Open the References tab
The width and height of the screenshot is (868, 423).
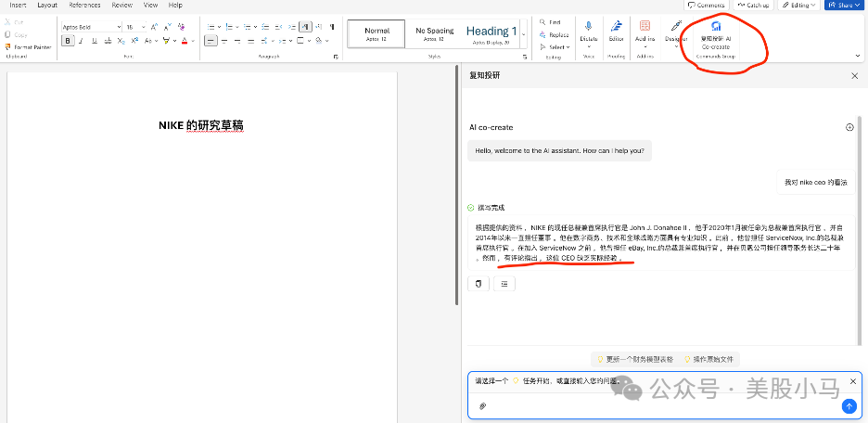(x=84, y=5)
